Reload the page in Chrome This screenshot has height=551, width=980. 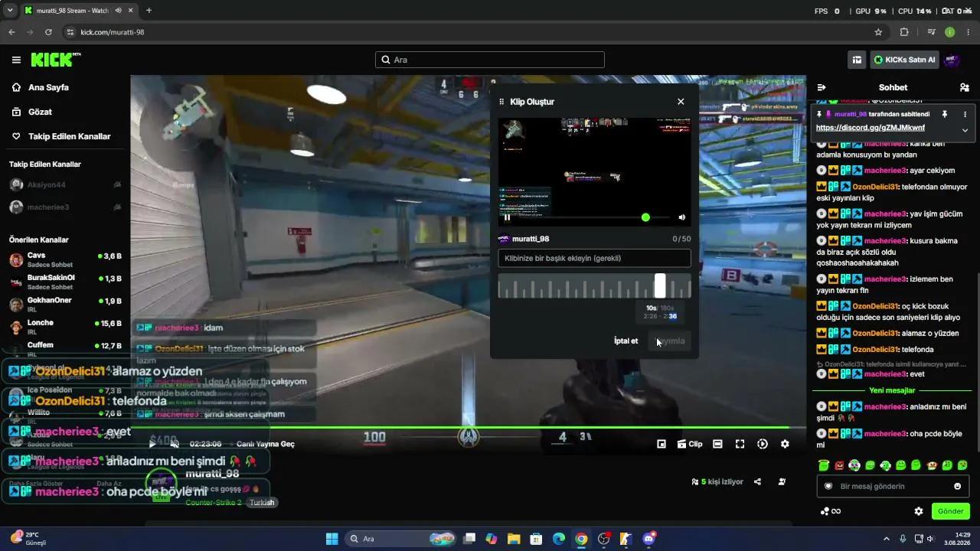(48, 32)
